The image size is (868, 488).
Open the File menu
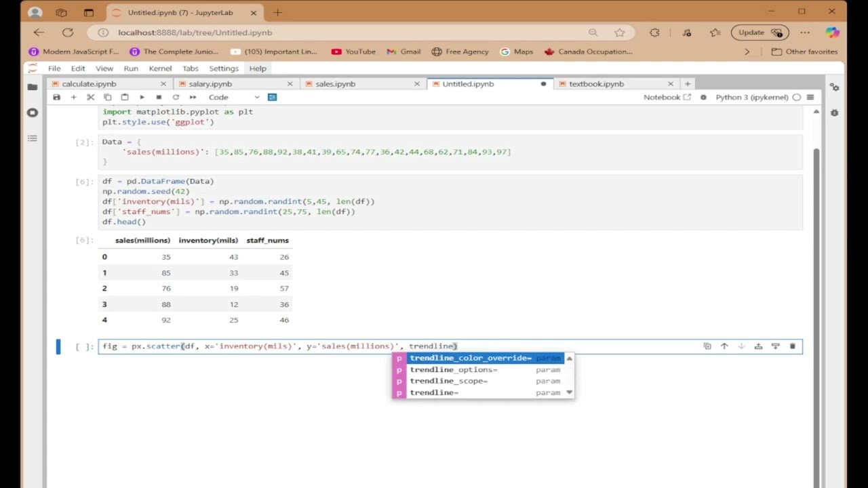[x=54, y=68]
